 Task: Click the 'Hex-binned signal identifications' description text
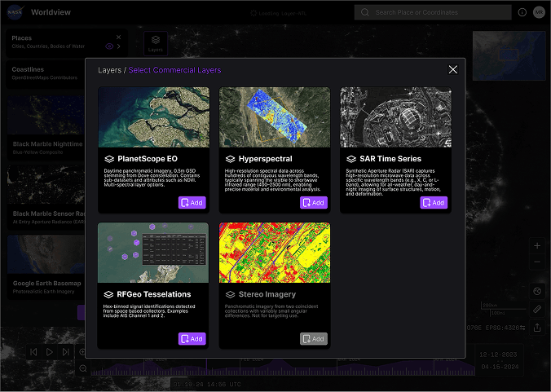click(x=149, y=311)
